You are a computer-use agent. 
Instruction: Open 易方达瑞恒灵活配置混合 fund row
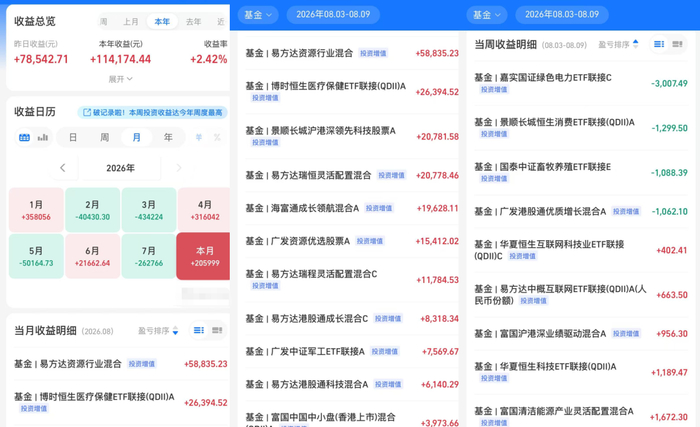click(x=352, y=175)
